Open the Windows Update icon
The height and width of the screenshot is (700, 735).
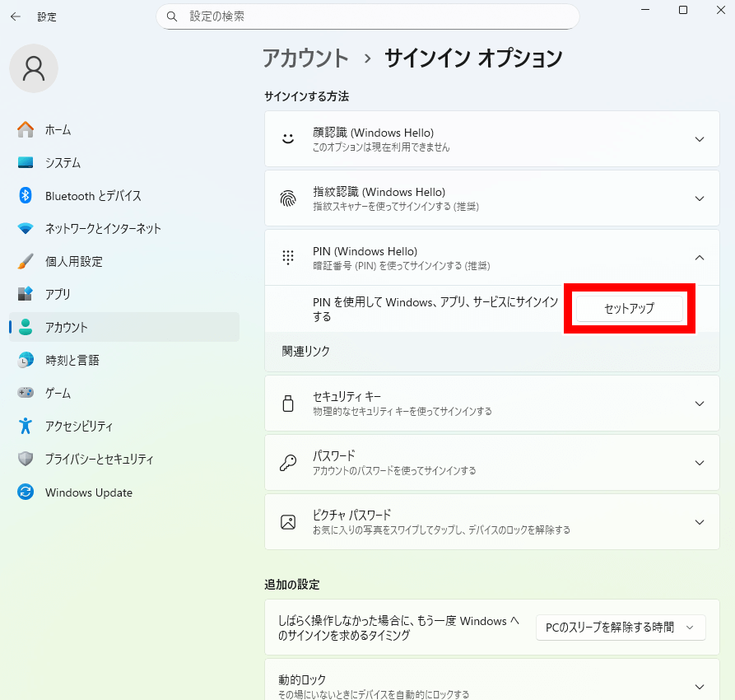[26, 492]
